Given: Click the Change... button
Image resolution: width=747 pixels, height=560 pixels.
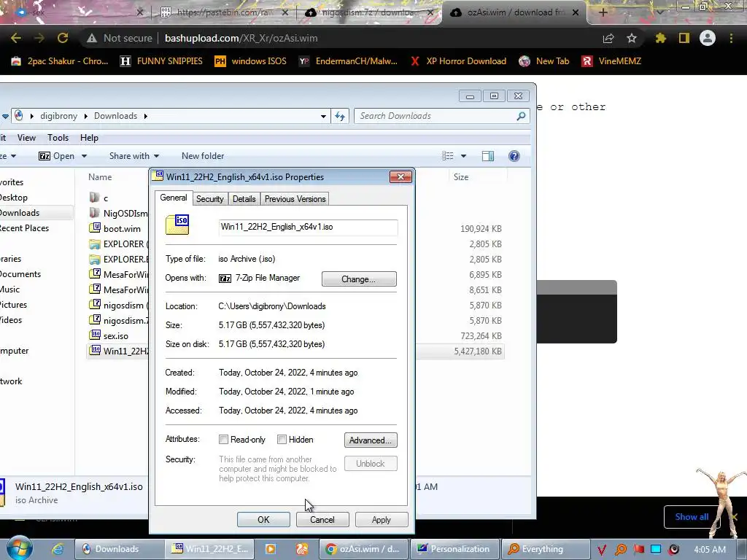Looking at the screenshot, I should [359, 279].
